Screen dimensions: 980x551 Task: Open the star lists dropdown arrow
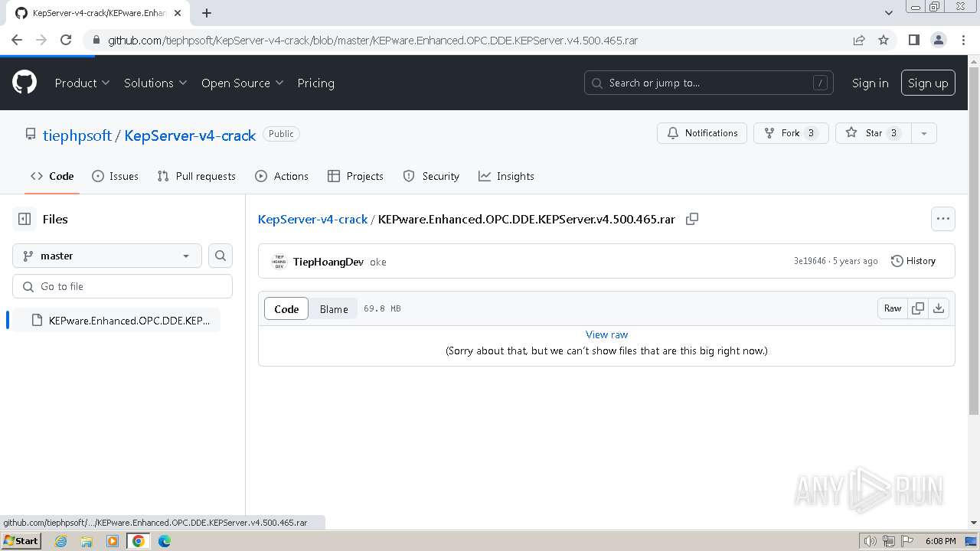point(924,133)
